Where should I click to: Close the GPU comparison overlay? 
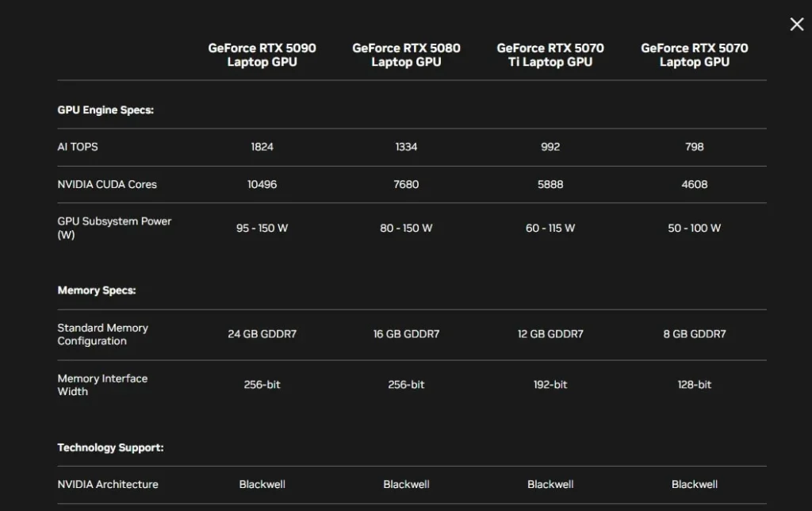797,25
